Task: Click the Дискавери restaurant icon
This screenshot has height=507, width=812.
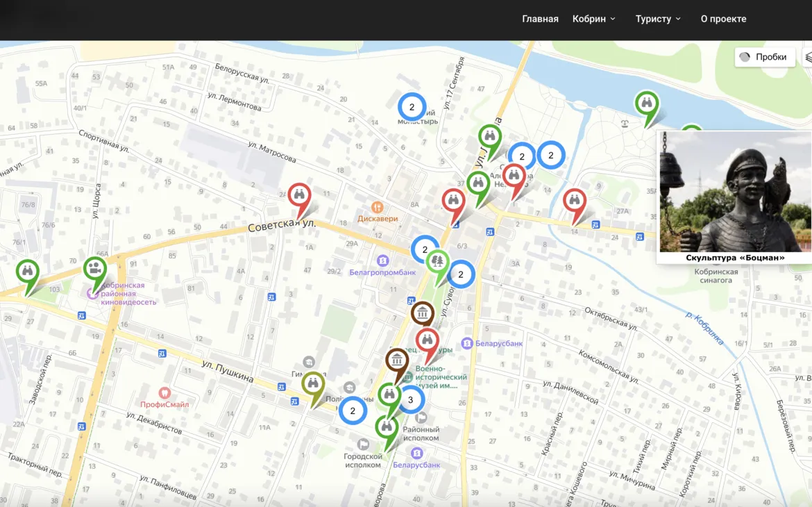Action: point(378,207)
